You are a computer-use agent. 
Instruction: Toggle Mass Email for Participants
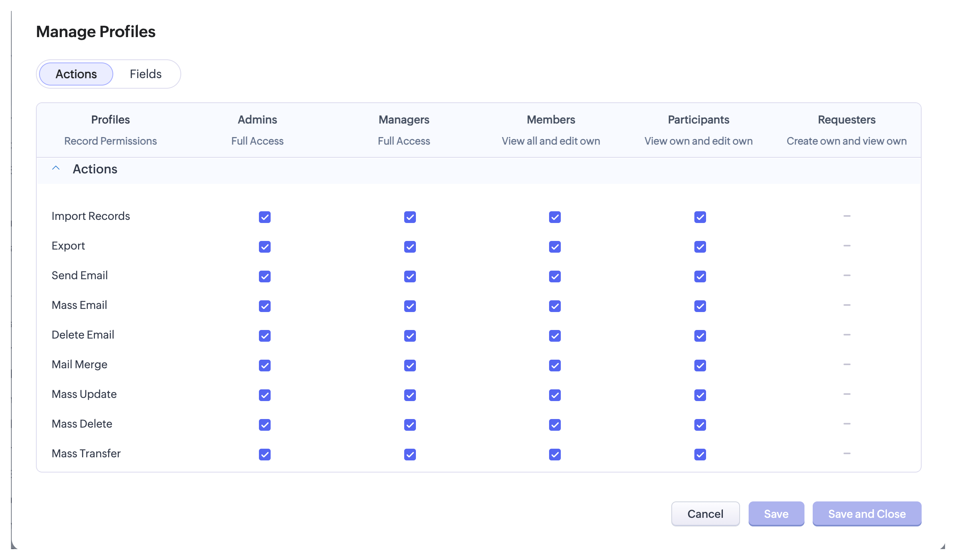click(x=700, y=306)
